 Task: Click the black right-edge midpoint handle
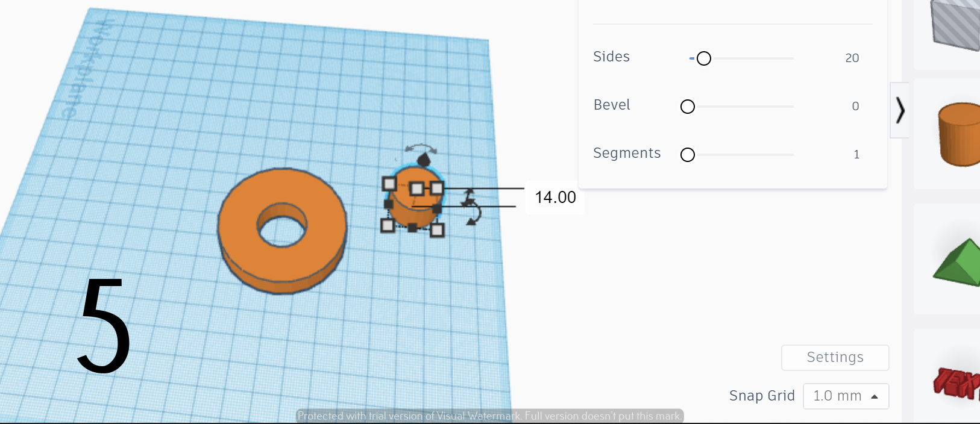437,209
